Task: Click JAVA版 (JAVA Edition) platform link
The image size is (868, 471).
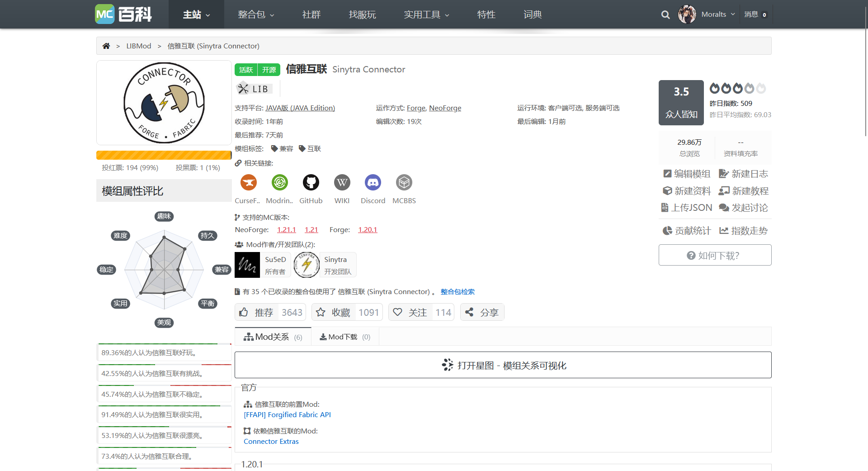Action: (x=300, y=108)
